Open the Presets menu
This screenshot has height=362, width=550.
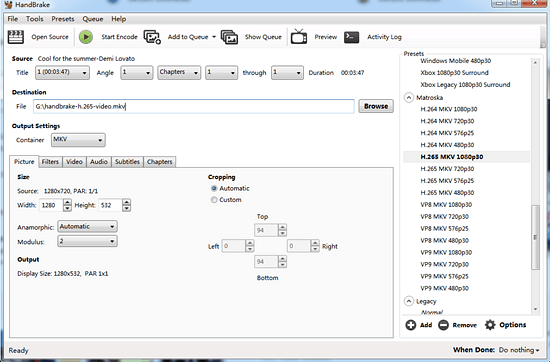(63, 19)
